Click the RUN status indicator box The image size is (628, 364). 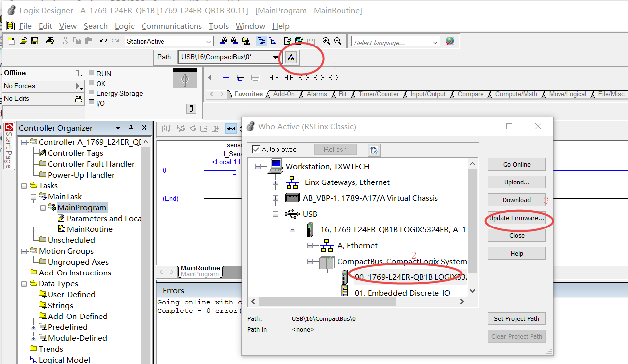point(91,73)
